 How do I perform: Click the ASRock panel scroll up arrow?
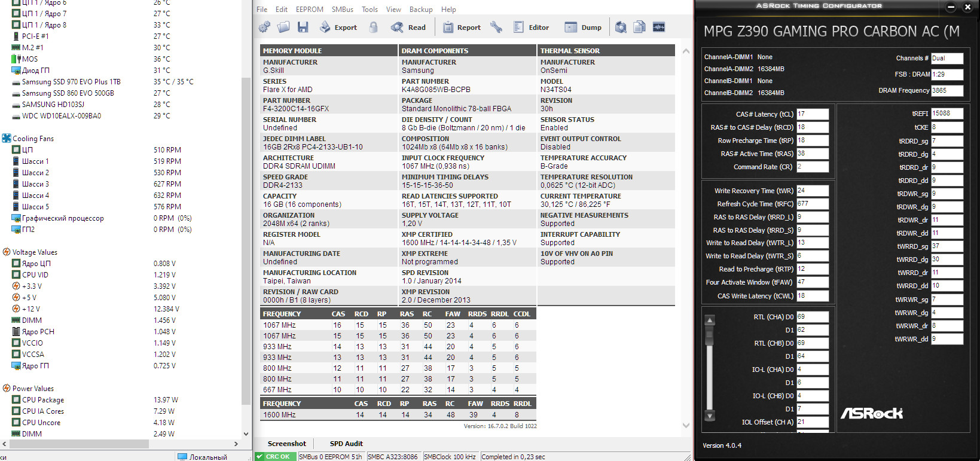tap(710, 320)
